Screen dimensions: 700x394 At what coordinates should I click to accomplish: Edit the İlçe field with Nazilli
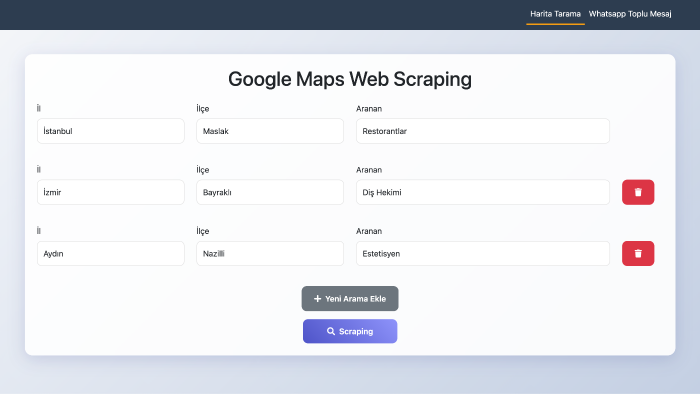[270, 253]
